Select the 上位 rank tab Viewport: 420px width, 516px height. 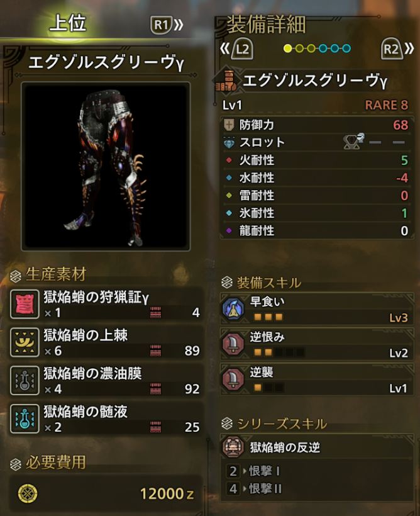(68, 23)
